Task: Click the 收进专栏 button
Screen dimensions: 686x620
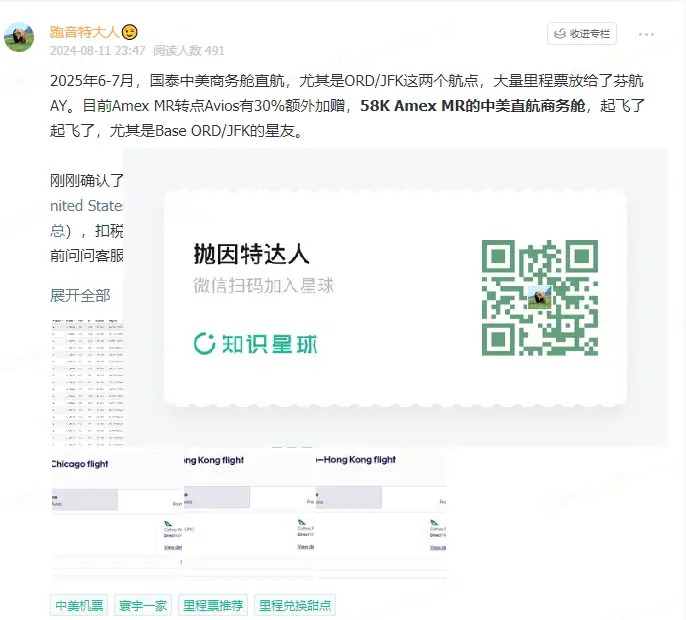Action: pos(581,34)
